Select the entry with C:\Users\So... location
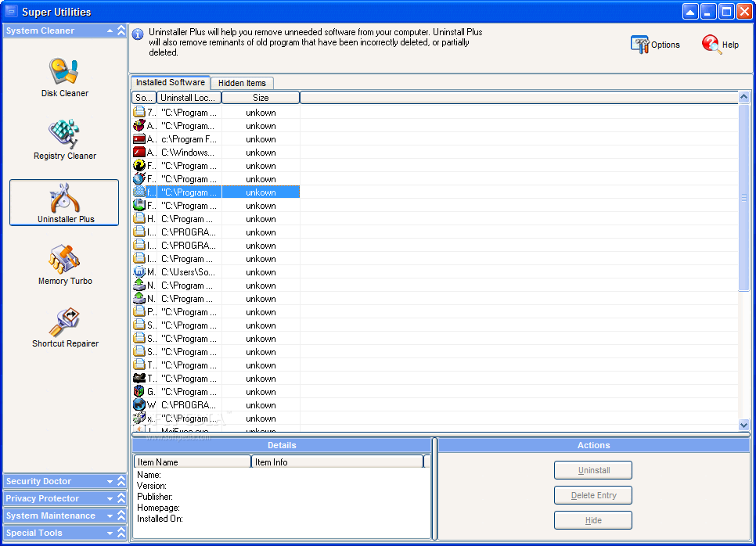Image resolution: width=756 pixels, height=546 pixels. click(216, 271)
